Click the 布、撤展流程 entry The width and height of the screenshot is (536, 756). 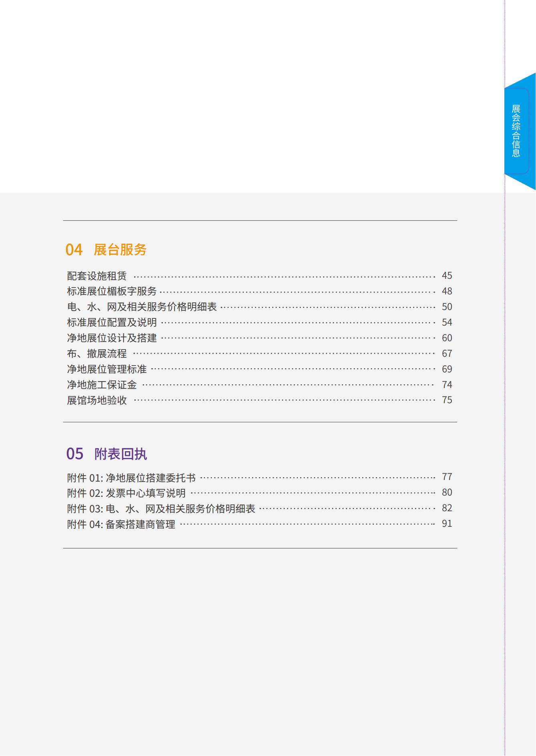97,354
